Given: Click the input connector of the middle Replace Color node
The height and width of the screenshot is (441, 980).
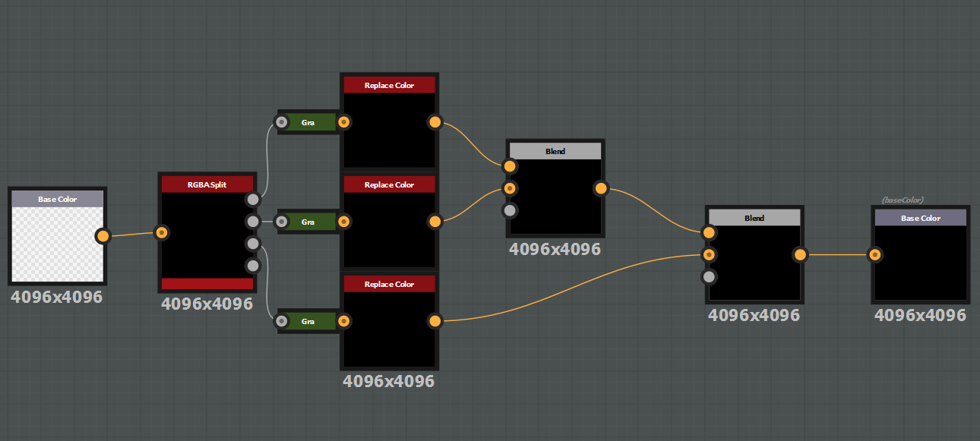Looking at the screenshot, I should point(343,222).
